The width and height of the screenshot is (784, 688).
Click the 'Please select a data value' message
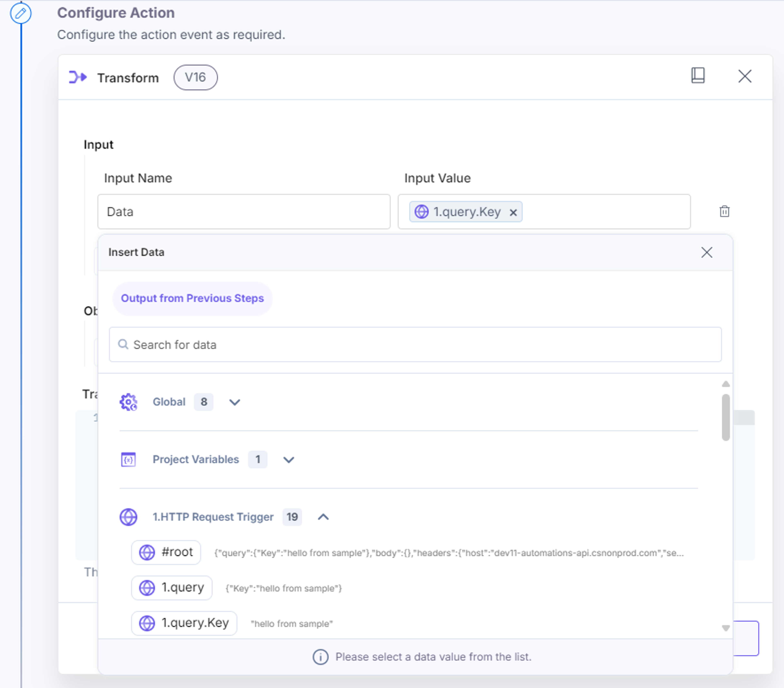pyautogui.click(x=433, y=657)
